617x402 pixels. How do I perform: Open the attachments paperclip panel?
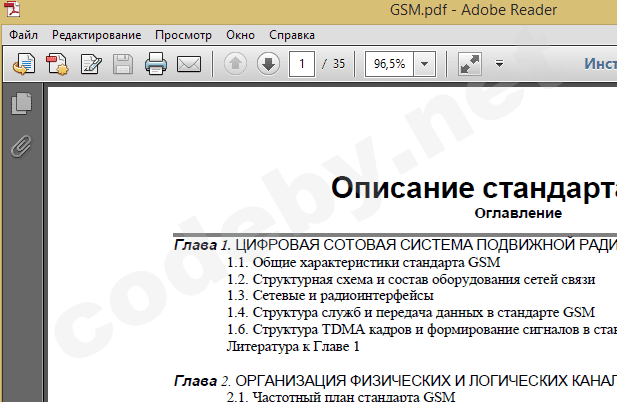[x=20, y=147]
